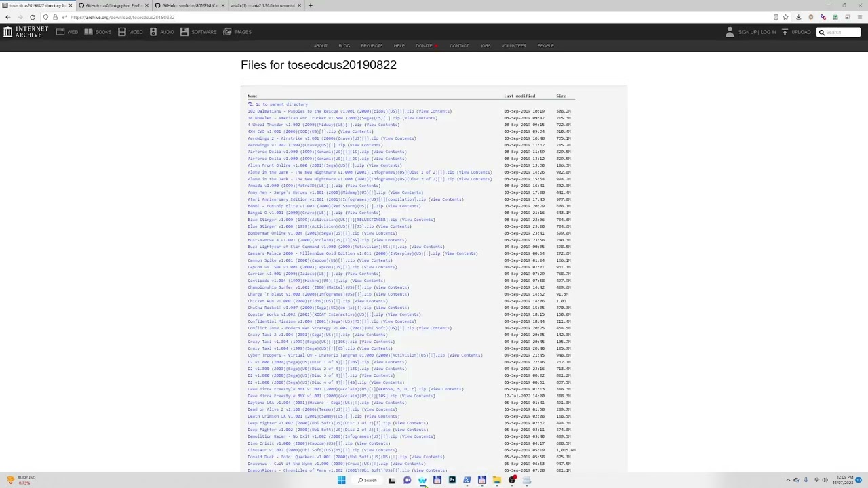Open the Web section icon
This screenshot has height=488, width=868.
pyautogui.click(x=60, y=32)
